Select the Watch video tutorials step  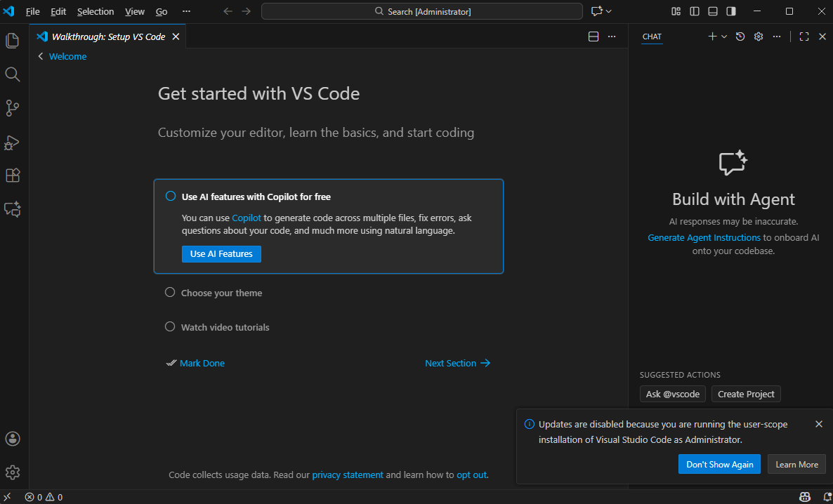pos(225,327)
